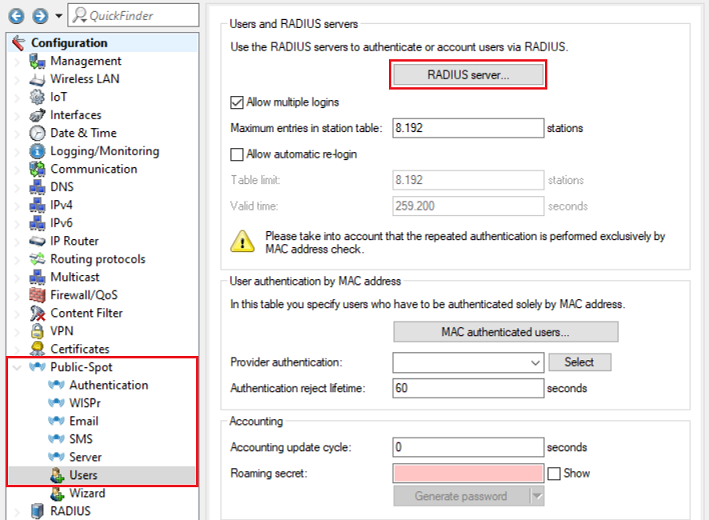Image resolution: width=709 pixels, height=520 pixels.
Task: Click the back navigation arrow icon
Action: tap(15, 16)
